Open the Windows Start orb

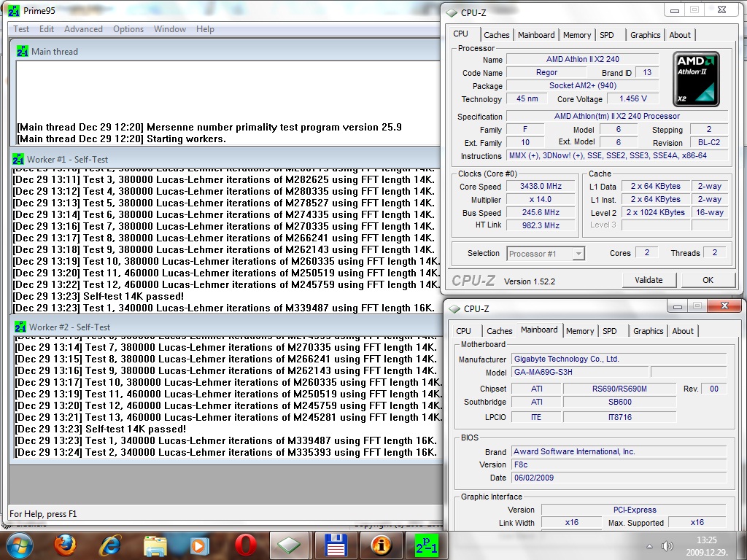[20, 545]
